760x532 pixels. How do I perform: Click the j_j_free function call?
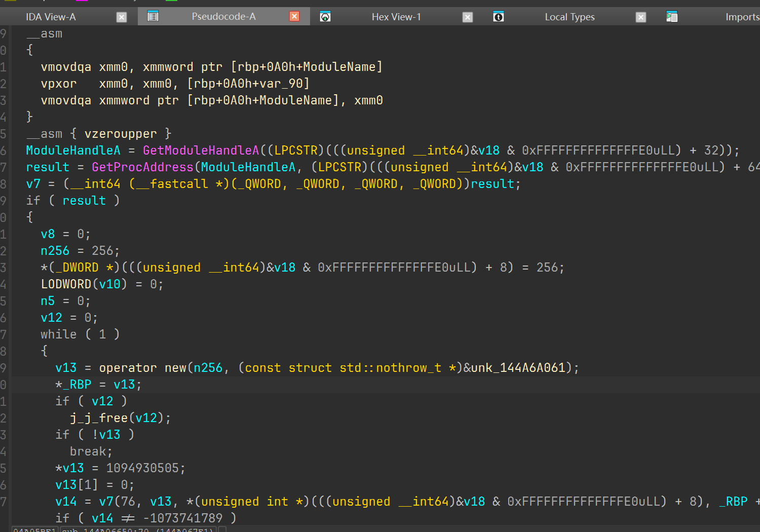click(x=99, y=418)
